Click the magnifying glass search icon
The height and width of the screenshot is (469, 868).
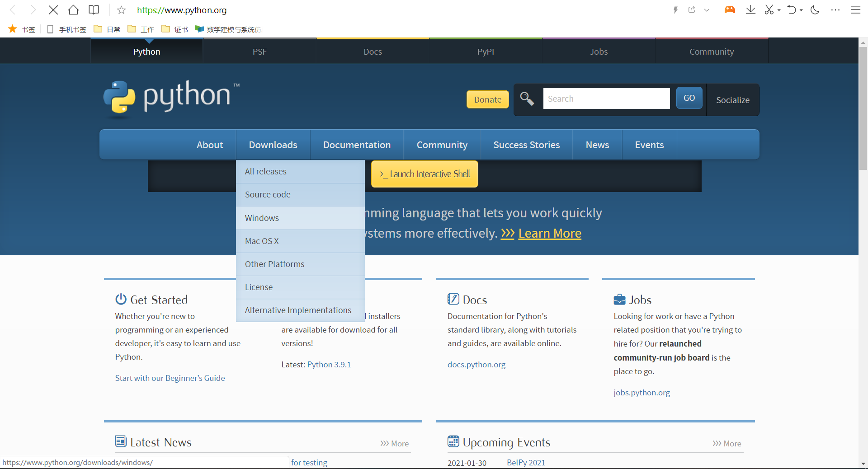click(527, 98)
